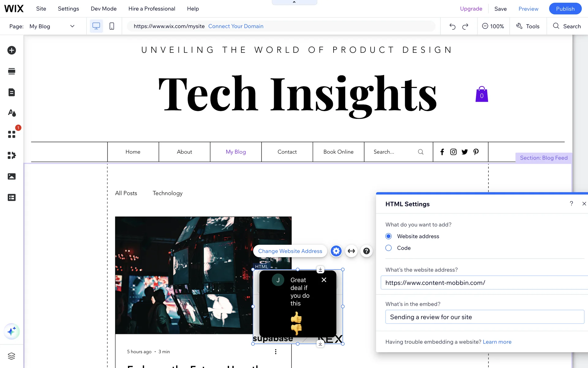Click the website address input field
Viewport: 588px width, 368px height.
[484, 283]
